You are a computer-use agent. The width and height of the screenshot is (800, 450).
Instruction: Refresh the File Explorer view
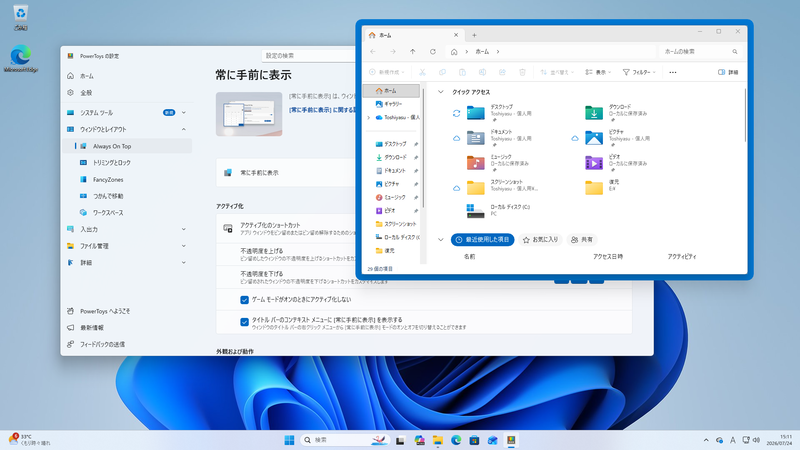tap(433, 52)
